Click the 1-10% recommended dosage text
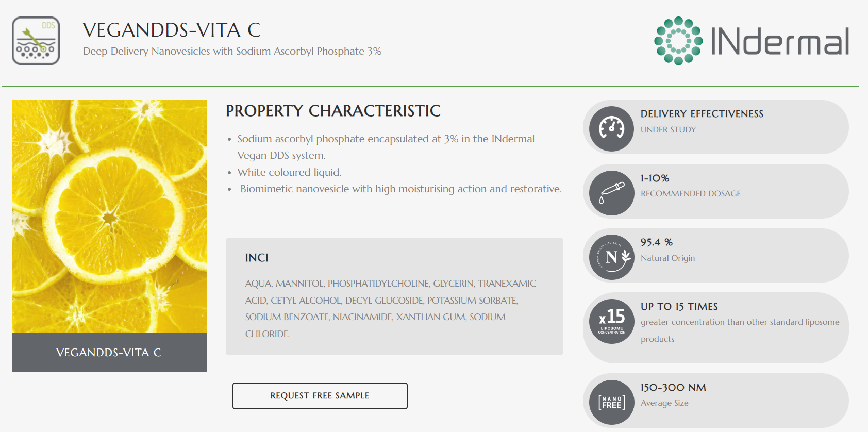The height and width of the screenshot is (432, 868). click(x=655, y=178)
